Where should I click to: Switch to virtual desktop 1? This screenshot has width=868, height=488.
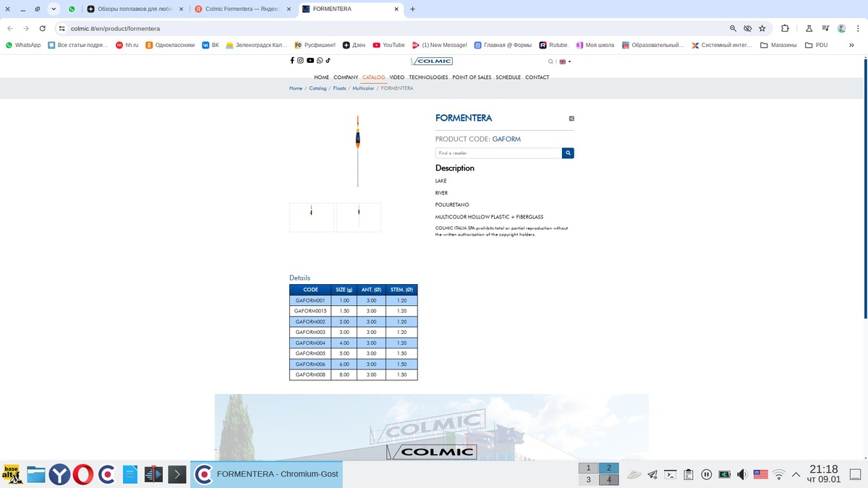[589, 468]
